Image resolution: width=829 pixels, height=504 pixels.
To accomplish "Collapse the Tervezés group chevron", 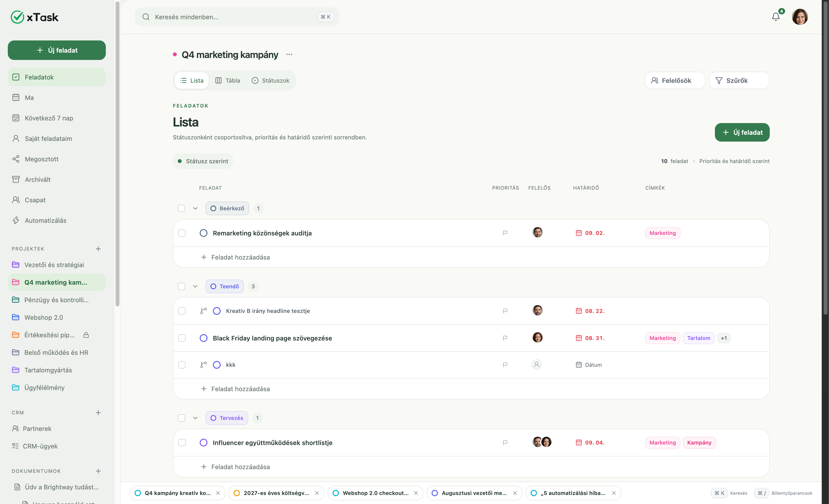I will pyautogui.click(x=195, y=418).
